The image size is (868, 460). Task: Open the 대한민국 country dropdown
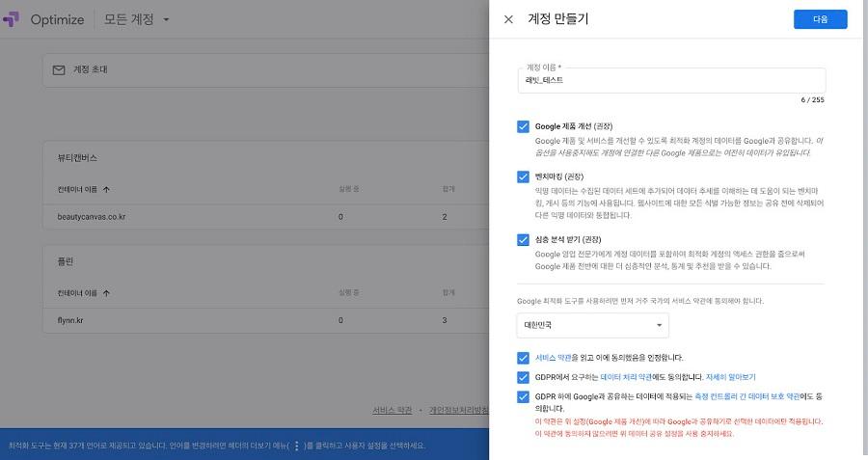(x=592, y=325)
